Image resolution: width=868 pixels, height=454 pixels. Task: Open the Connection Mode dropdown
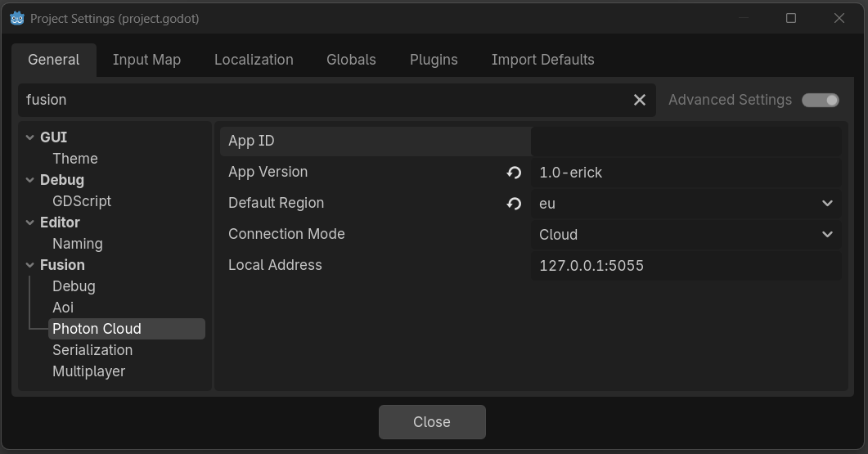tap(686, 235)
